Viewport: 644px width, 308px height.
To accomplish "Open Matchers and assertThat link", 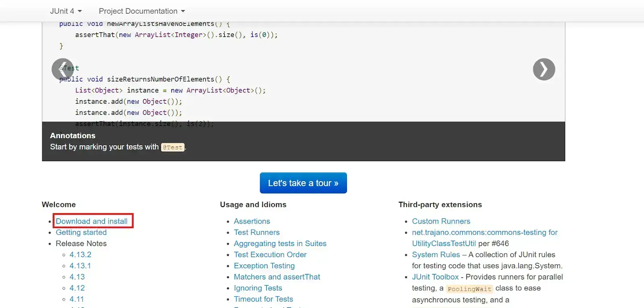I will point(277,277).
